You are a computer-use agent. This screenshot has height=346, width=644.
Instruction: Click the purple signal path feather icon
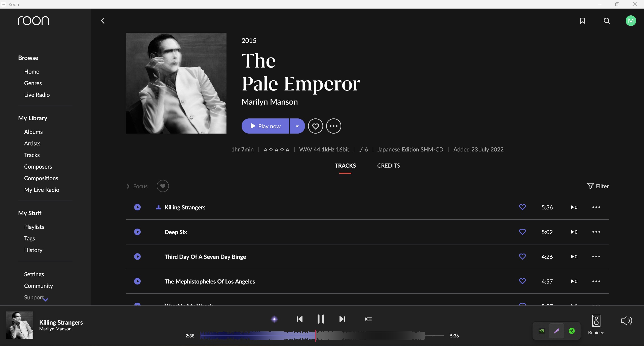click(557, 331)
